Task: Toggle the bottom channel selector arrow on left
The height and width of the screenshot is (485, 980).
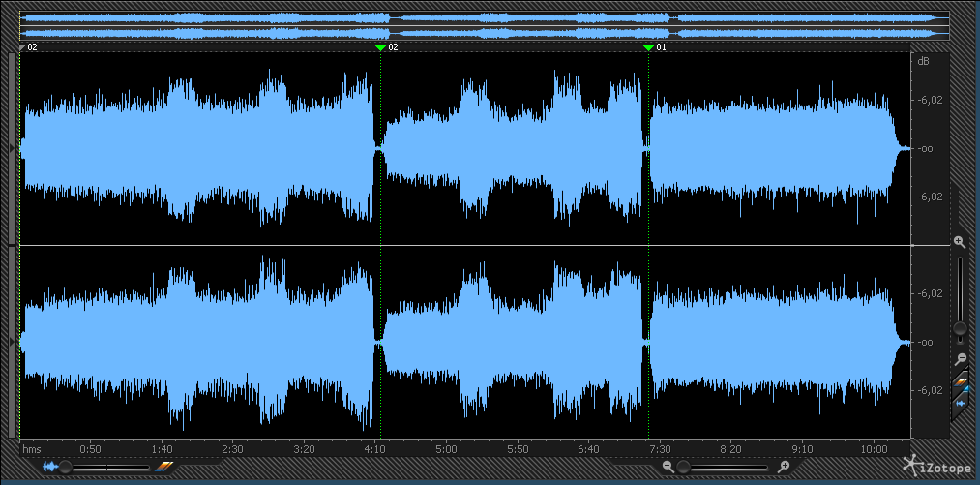Action: click(12, 342)
